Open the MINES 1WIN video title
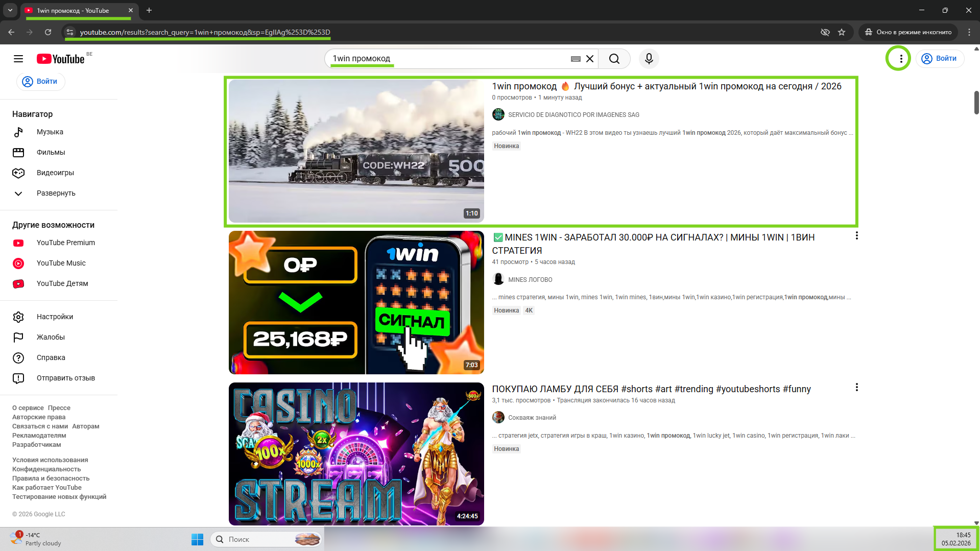Viewport: 980px width, 551px height. 653,244
